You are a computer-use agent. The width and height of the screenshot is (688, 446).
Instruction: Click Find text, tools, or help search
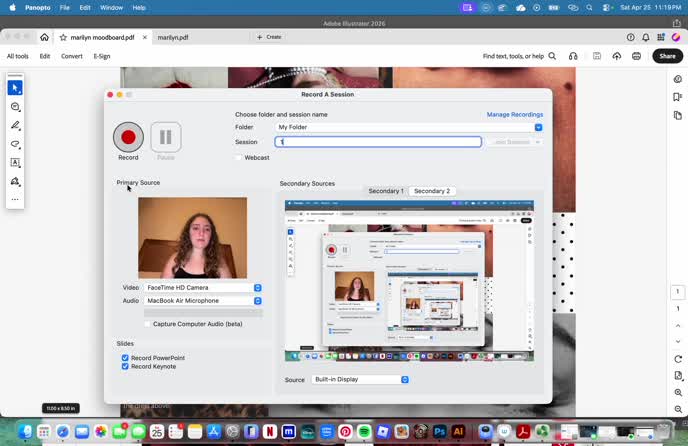520,56
